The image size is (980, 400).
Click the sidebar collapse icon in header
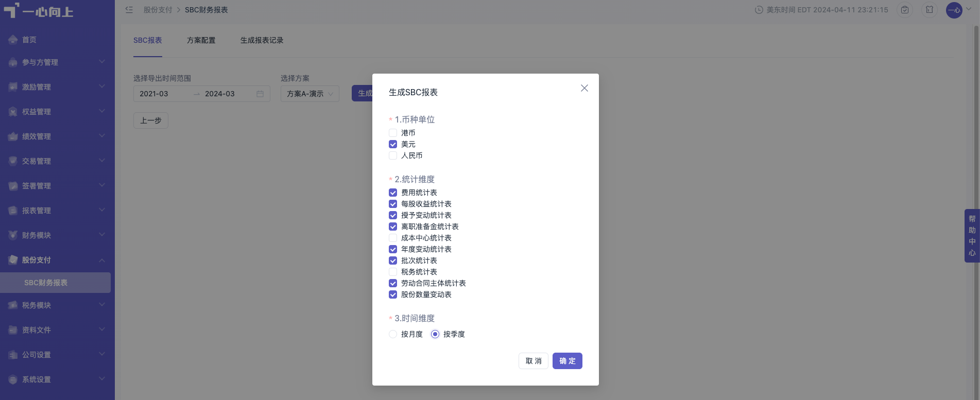click(129, 10)
